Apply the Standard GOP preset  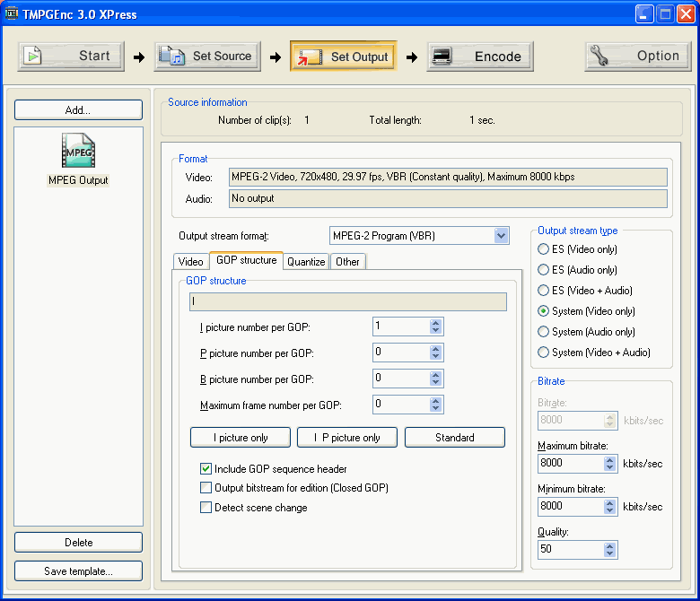[454, 437]
